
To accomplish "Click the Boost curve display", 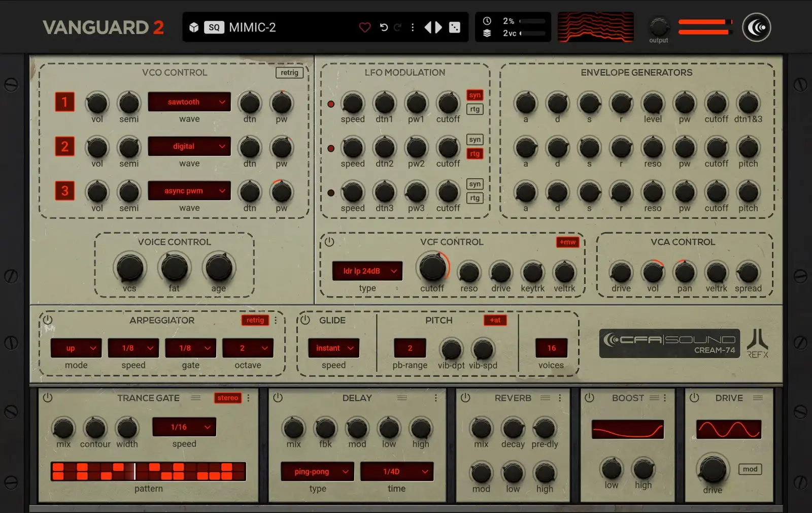I will pos(628,430).
